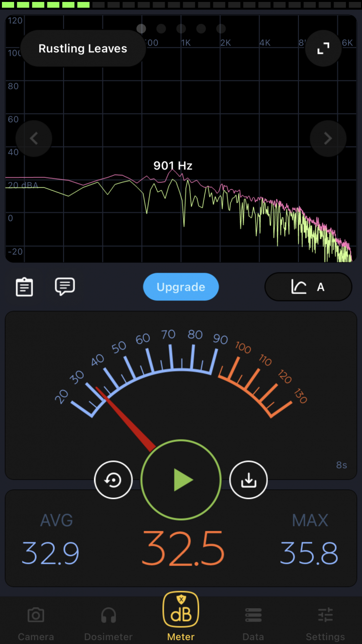Open the Data tab
Screen dimensions: 362x644
point(253,622)
